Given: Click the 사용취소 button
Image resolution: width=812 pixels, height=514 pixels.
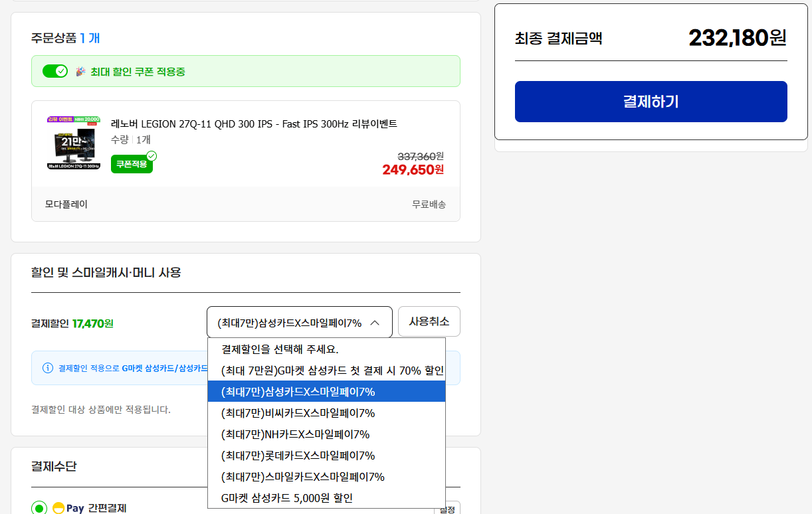Looking at the screenshot, I should tap(429, 321).
